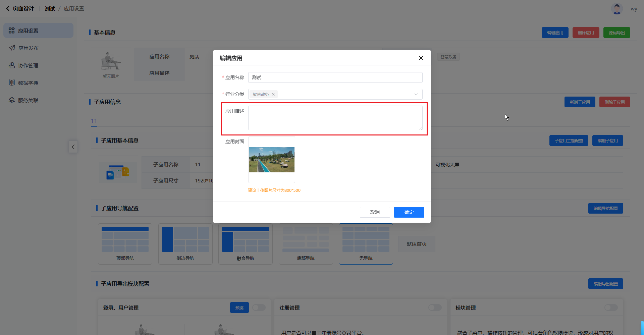Click the 服务关联 sidebar icon
The height and width of the screenshot is (335, 644).
point(12,100)
